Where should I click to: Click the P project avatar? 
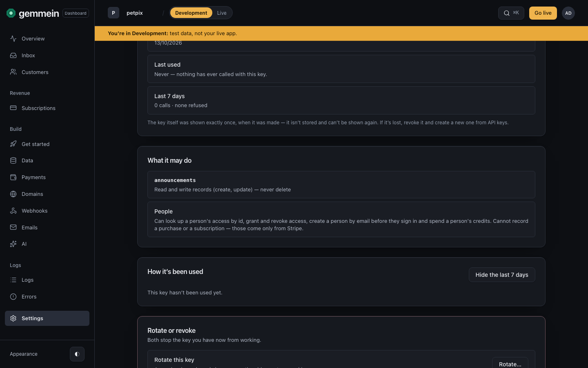click(x=114, y=13)
